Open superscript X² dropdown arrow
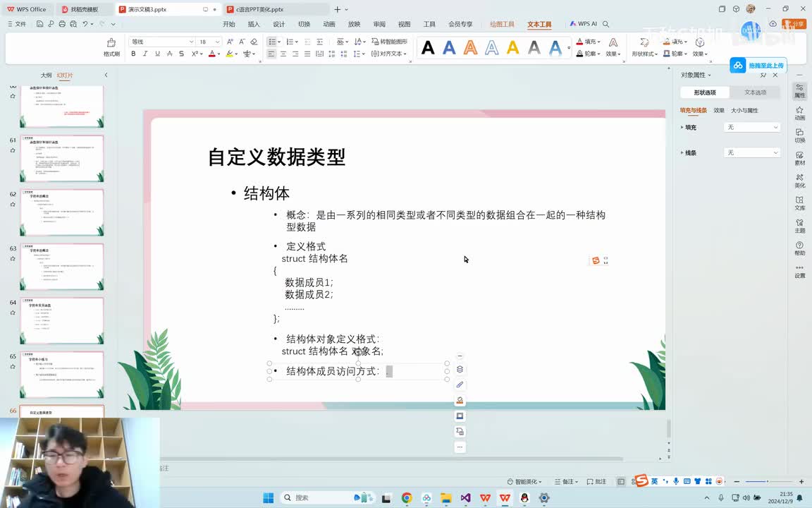Screen dimensions: 812x508 point(202,54)
